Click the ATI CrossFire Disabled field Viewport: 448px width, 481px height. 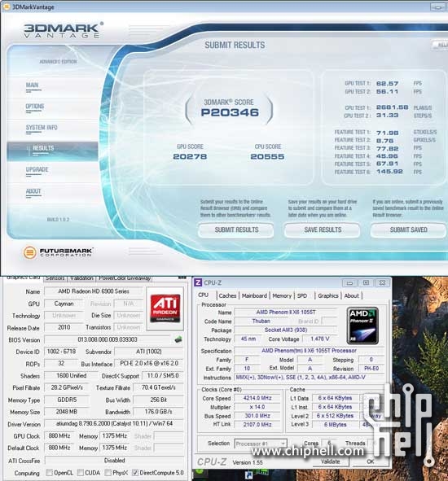pyautogui.click(x=114, y=461)
